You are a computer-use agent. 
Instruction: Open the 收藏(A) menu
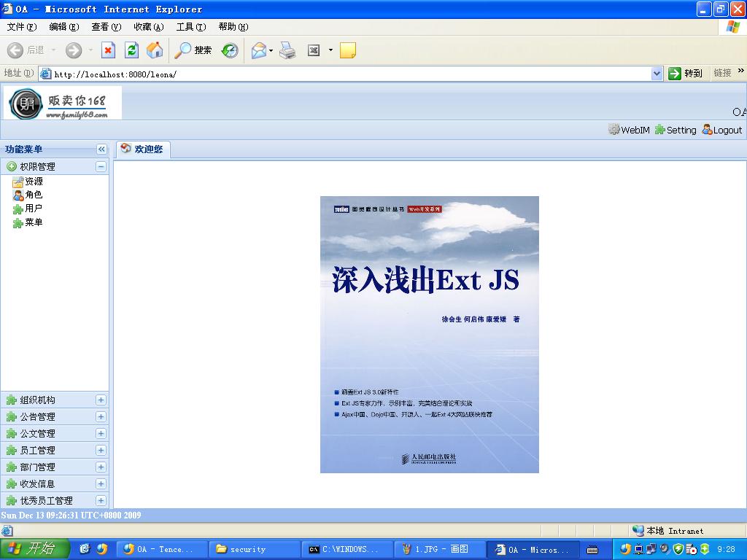click(149, 27)
